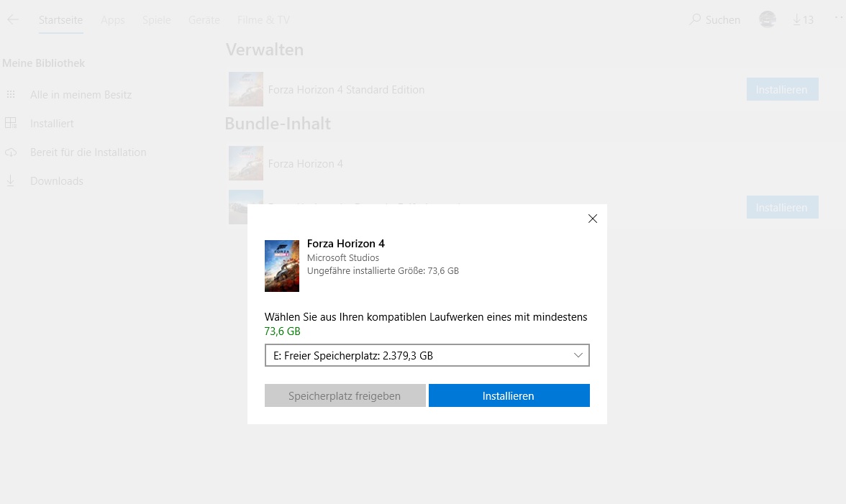Click the cloud icon for Bereit für die Installation
The height and width of the screenshot is (504, 846).
11,152
